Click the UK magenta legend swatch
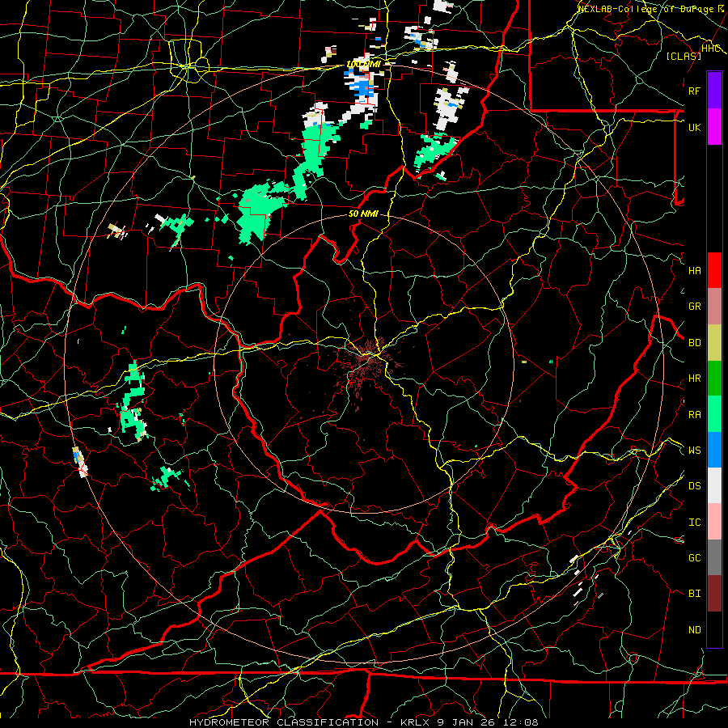This screenshot has width=728, height=728. 714,127
